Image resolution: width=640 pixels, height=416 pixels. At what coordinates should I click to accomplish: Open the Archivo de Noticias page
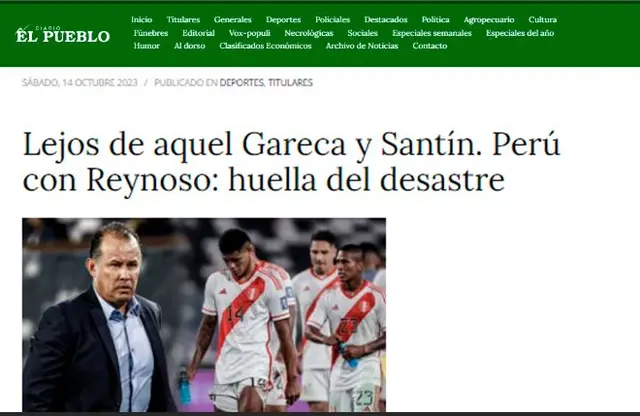(362, 46)
